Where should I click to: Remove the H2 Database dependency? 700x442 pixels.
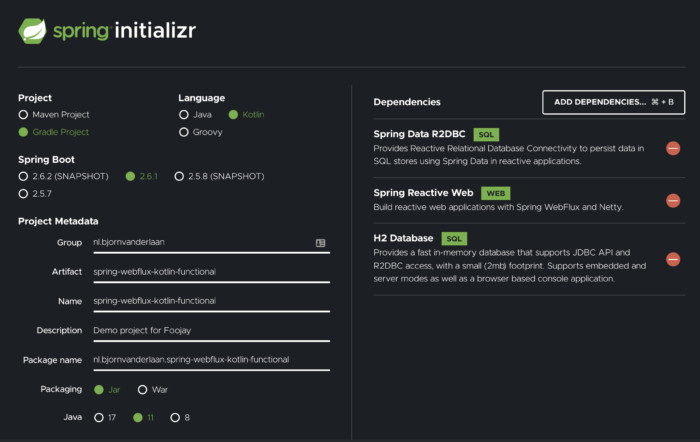tap(673, 259)
